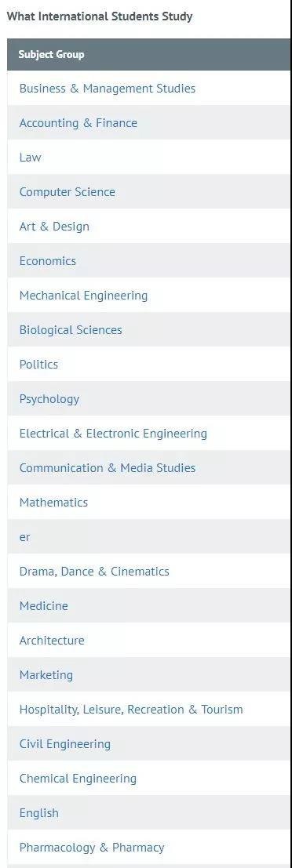
Task: Open Electrical & Electronic Engineering
Action: [113, 434]
